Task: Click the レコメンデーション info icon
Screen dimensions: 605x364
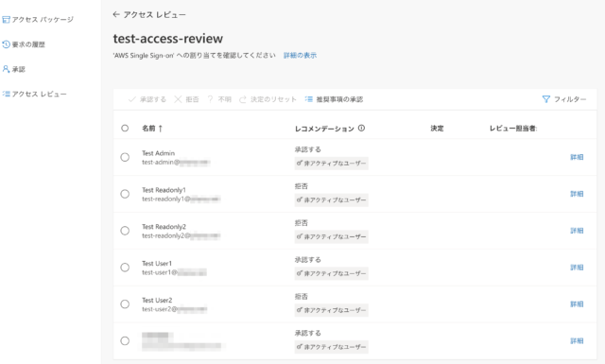Action: (361, 129)
